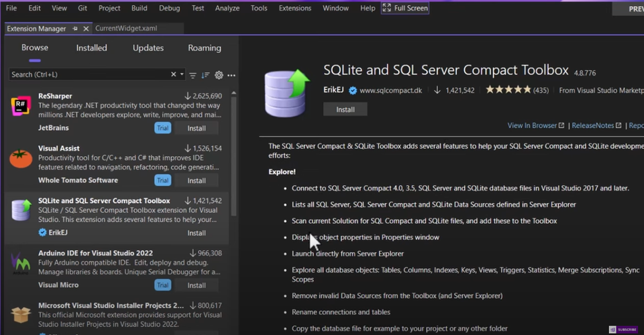Image resolution: width=644 pixels, height=335 pixels.
Task: Select the Roaming tab
Action: [205, 48]
